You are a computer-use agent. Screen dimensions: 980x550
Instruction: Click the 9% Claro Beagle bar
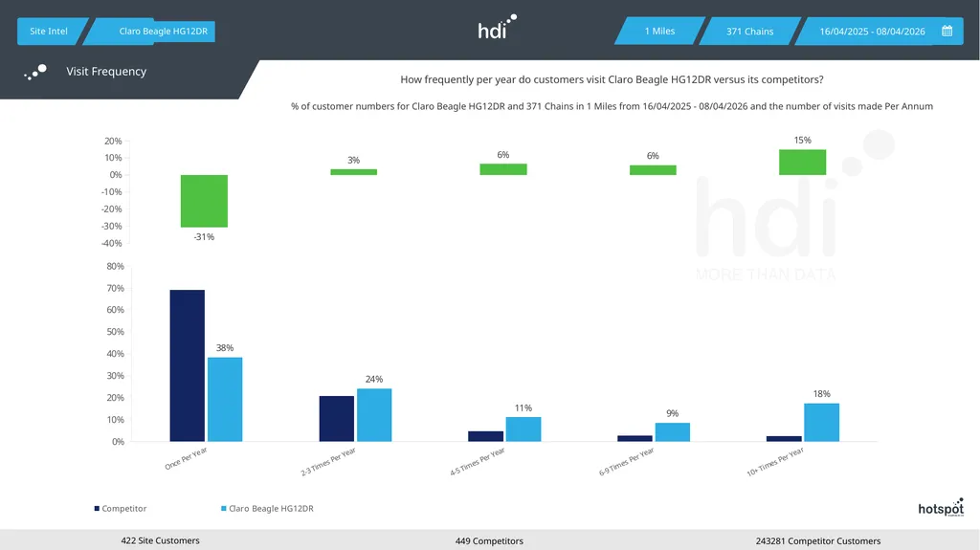point(673,432)
